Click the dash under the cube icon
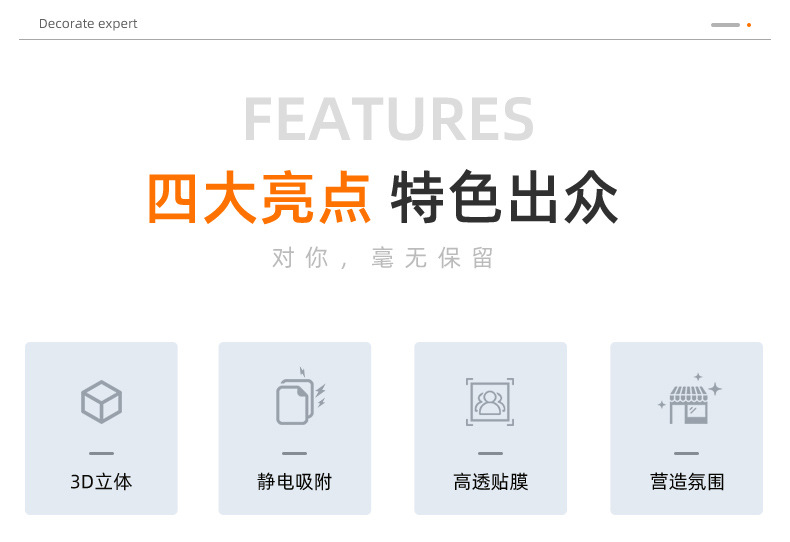 click(101, 453)
